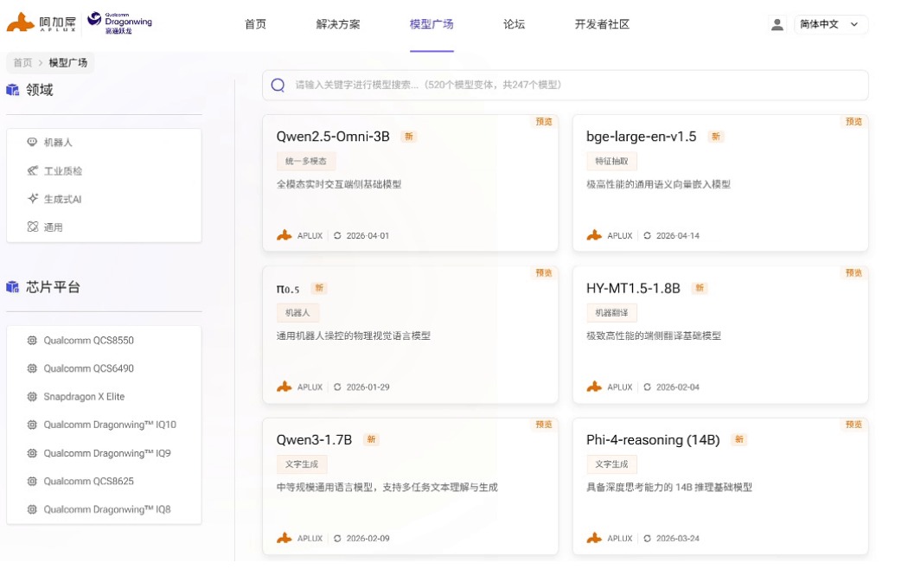Expand the 简体中文 language dropdown
Screen dimensions: 908x588
tap(830, 24)
